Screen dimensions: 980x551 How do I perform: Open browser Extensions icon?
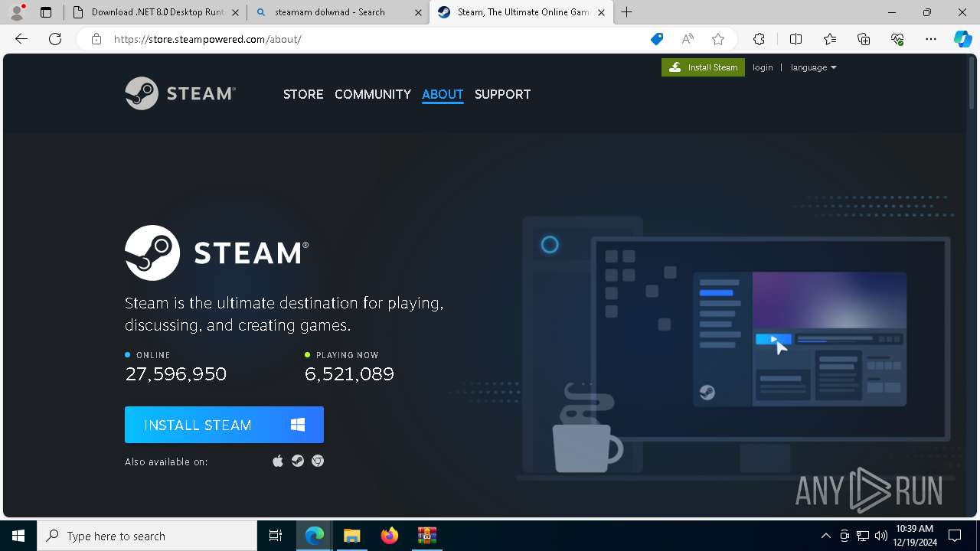pyautogui.click(x=759, y=39)
